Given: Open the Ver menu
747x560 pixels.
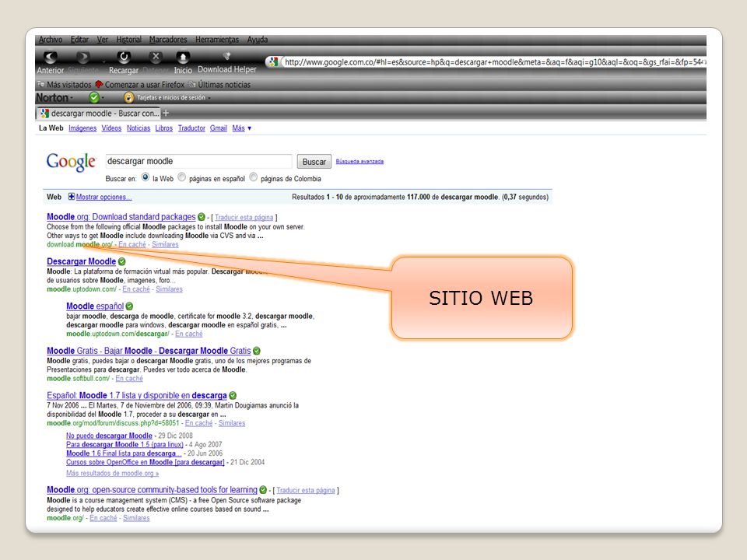Looking at the screenshot, I should [103, 40].
